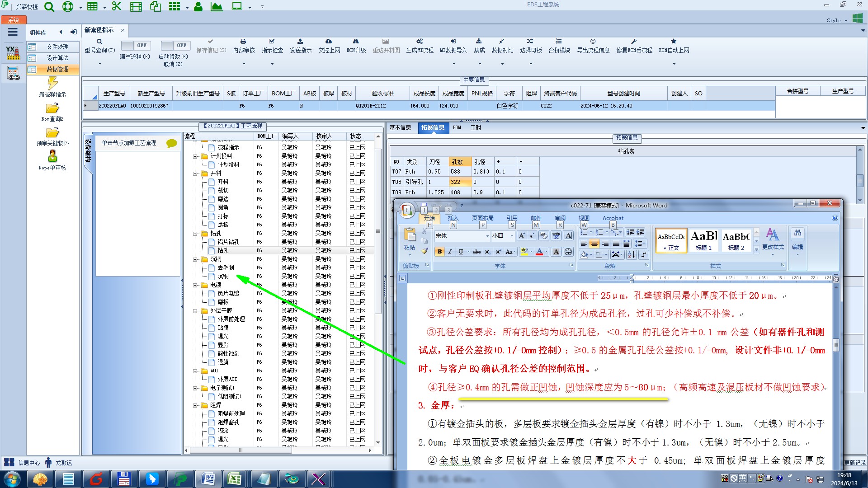Viewport: 868px width, 488px height.
Task: Click the 发送指示 upload icon
Action: (300, 42)
